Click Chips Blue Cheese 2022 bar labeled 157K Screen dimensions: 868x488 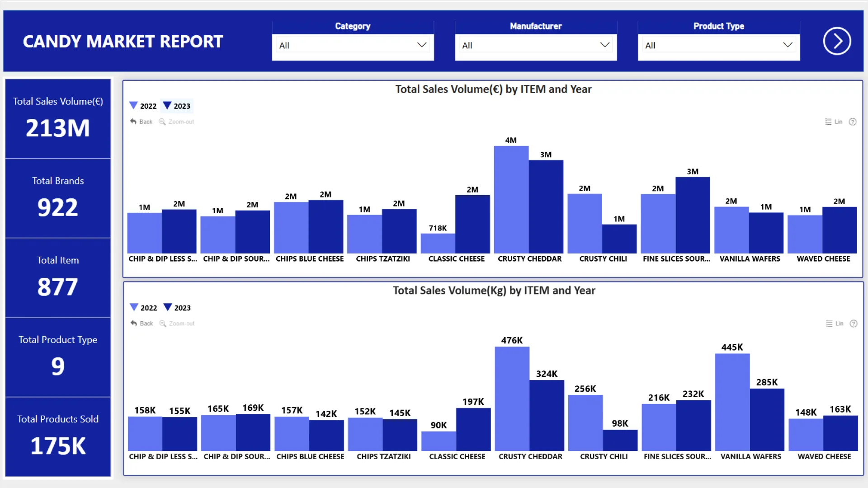pos(292,434)
